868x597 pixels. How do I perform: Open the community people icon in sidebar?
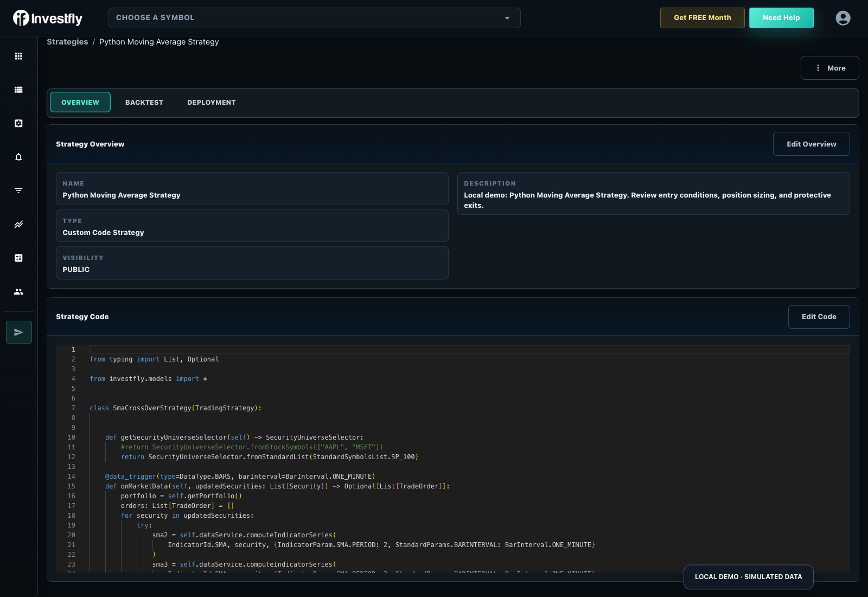click(18, 291)
